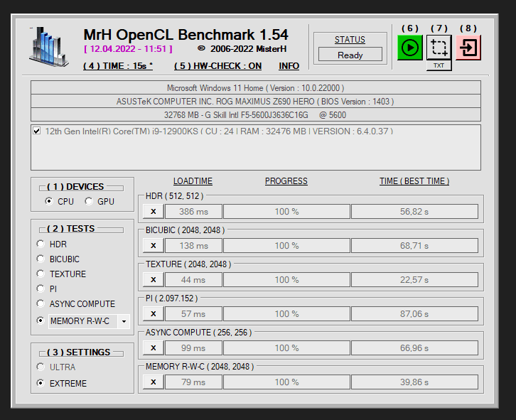Toggle the (5) HW-CHECK : ON link
516x420 pixels.
click(218, 66)
